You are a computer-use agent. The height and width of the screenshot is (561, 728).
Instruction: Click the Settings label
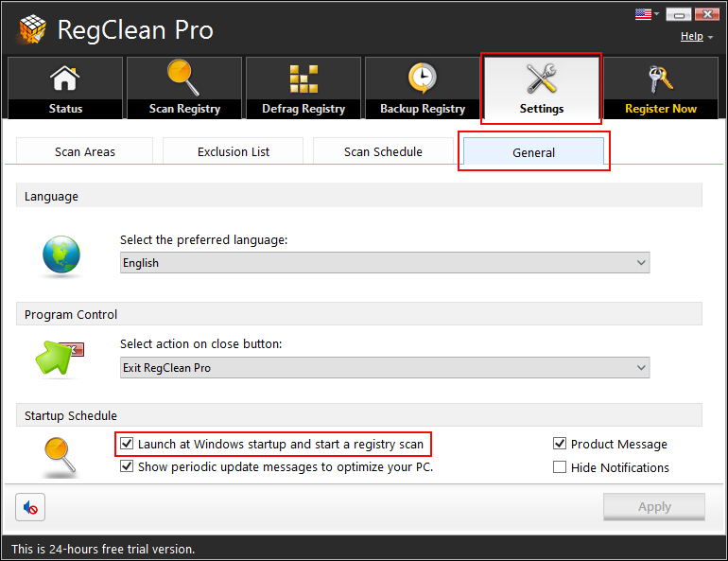click(x=542, y=109)
